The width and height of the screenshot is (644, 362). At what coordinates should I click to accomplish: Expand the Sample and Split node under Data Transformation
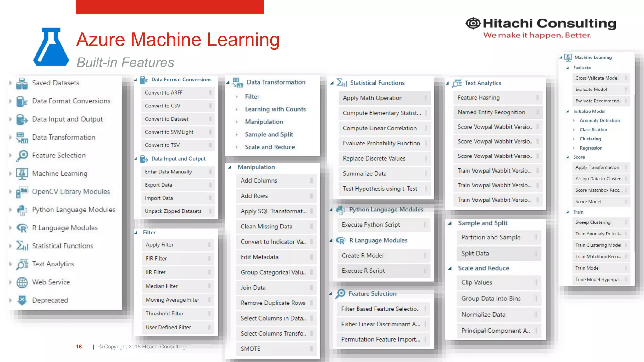pyautogui.click(x=236, y=134)
